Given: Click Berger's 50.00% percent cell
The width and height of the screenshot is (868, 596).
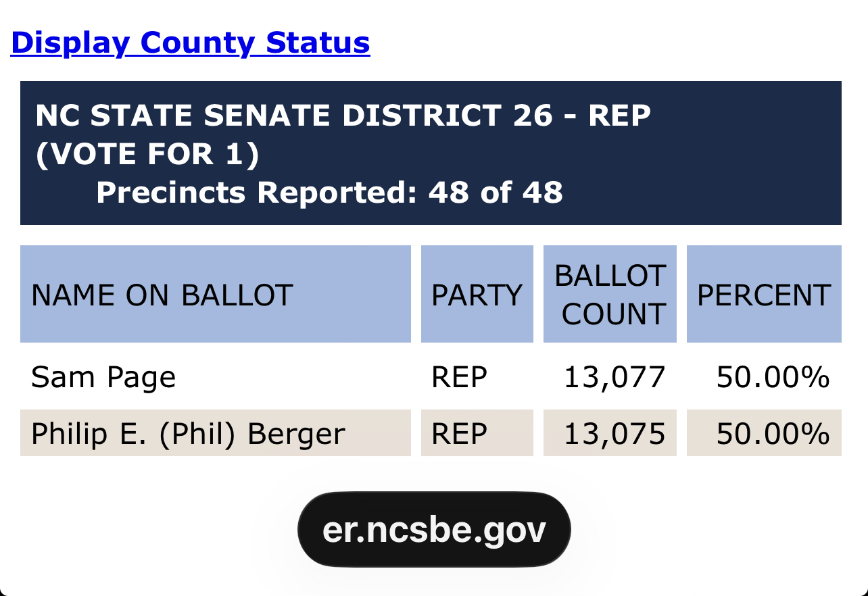Looking at the screenshot, I should [773, 433].
